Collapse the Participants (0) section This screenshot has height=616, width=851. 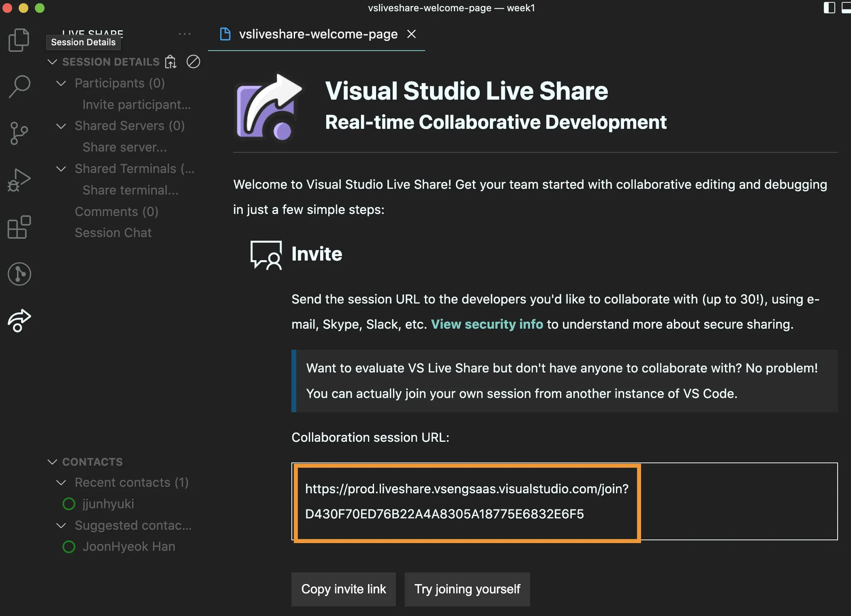point(61,83)
